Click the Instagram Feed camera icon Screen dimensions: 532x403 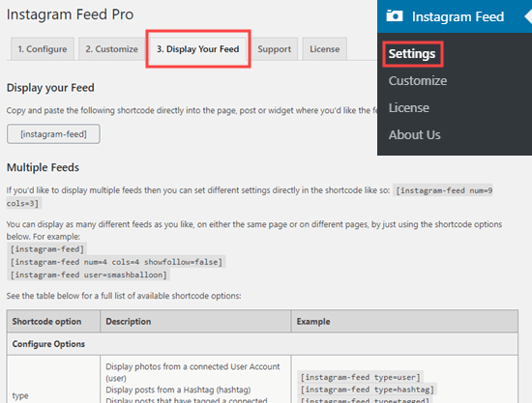pyautogui.click(x=395, y=15)
